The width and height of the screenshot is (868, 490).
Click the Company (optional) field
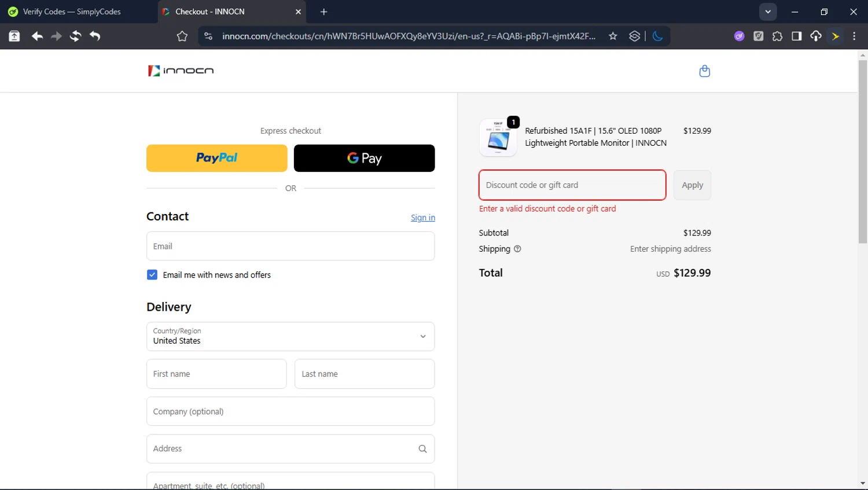pos(290,411)
